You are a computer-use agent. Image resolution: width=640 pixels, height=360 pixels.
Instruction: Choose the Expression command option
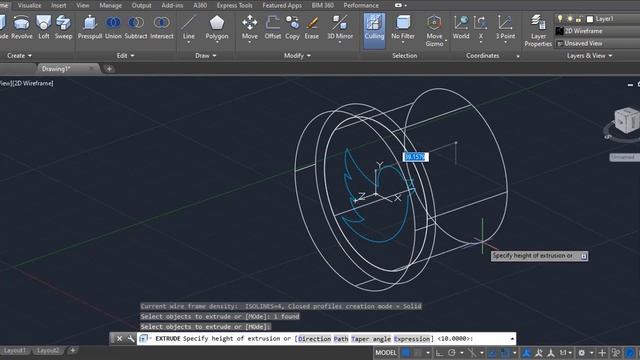(x=412, y=339)
